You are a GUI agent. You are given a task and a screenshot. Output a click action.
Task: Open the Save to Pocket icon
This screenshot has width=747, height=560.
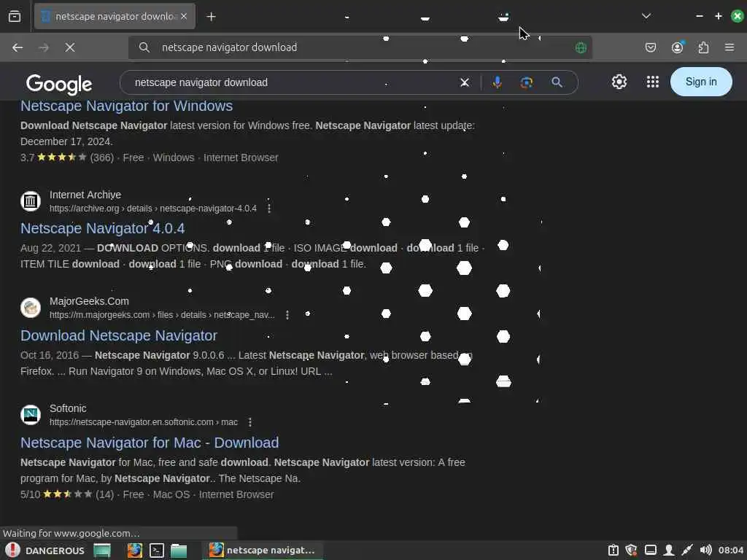(650, 47)
